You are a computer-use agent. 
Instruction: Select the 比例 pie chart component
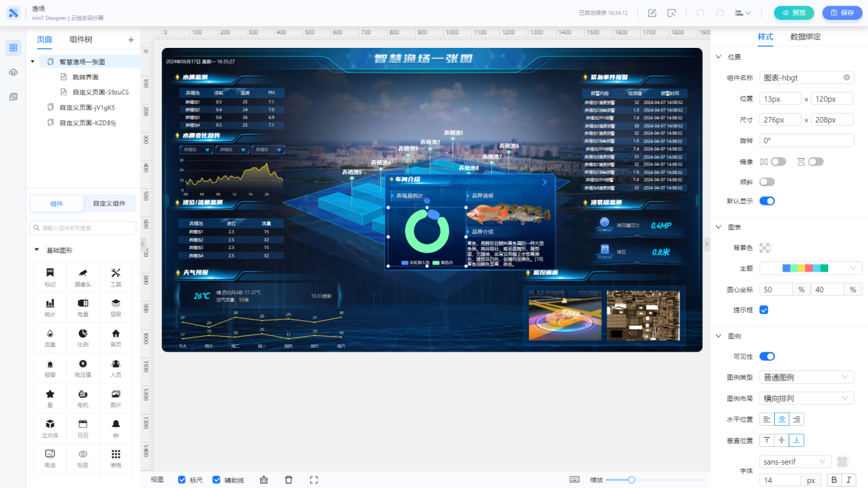83,337
